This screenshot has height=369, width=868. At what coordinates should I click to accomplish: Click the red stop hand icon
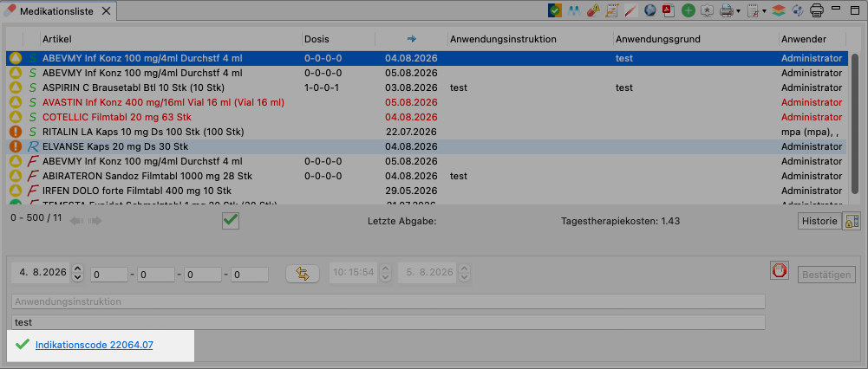780,271
